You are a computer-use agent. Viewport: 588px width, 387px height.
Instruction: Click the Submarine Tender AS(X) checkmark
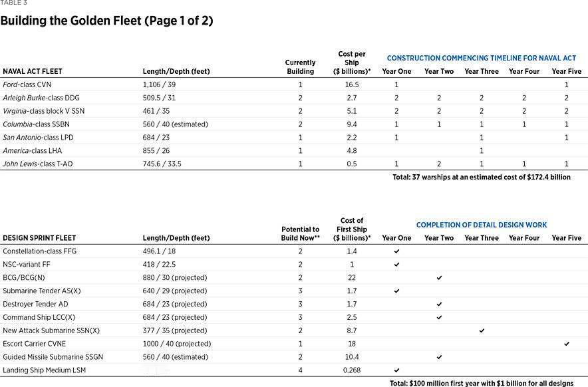coord(397,291)
